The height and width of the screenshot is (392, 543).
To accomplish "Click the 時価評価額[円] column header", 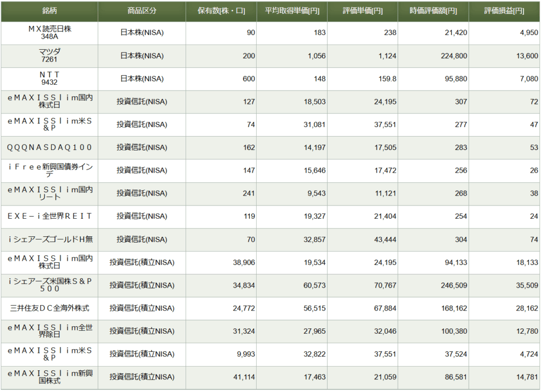I will [433, 11].
